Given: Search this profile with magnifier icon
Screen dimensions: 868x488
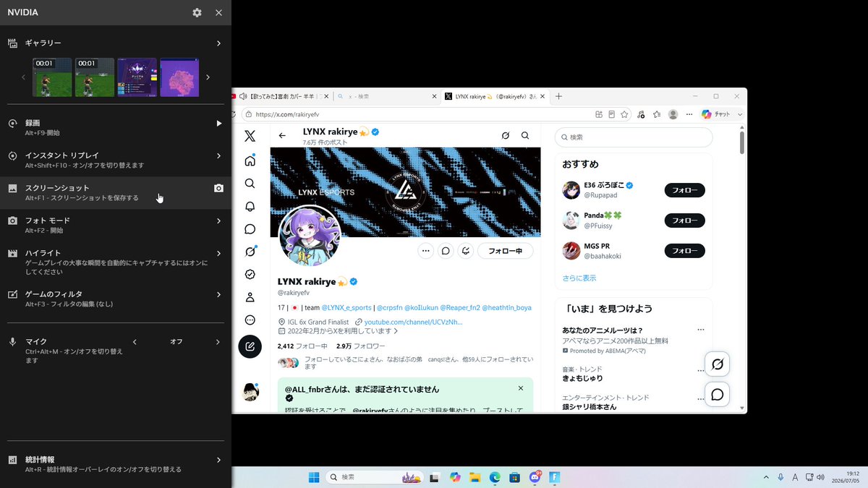Looking at the screenshot, I should [525, 135].
